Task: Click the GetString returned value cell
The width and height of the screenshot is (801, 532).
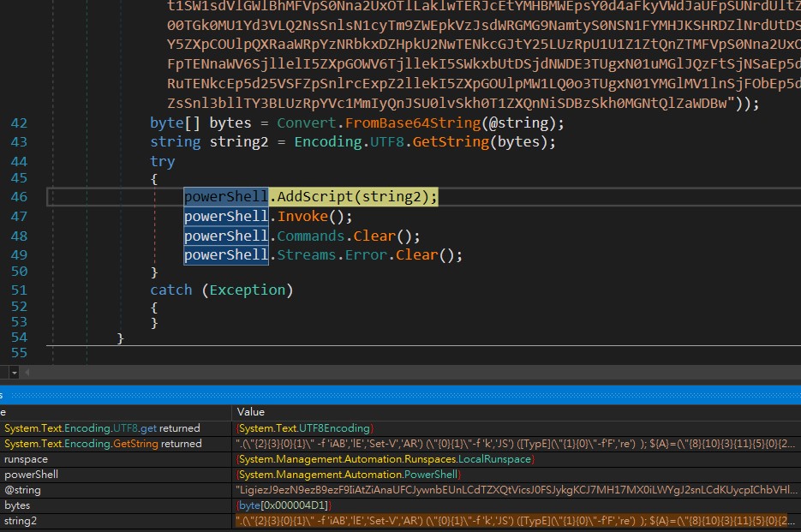Action: tap(515, 444)
